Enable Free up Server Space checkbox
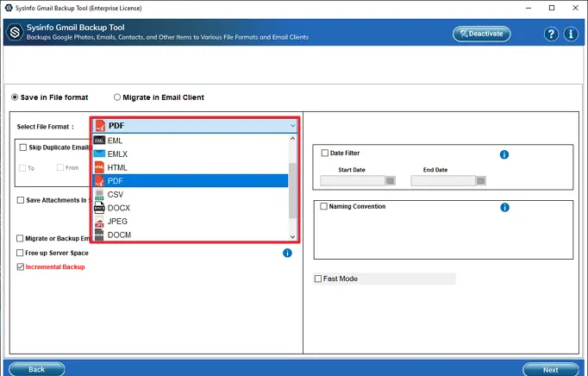Screen dimensions: 588x376 click(20, 253)
